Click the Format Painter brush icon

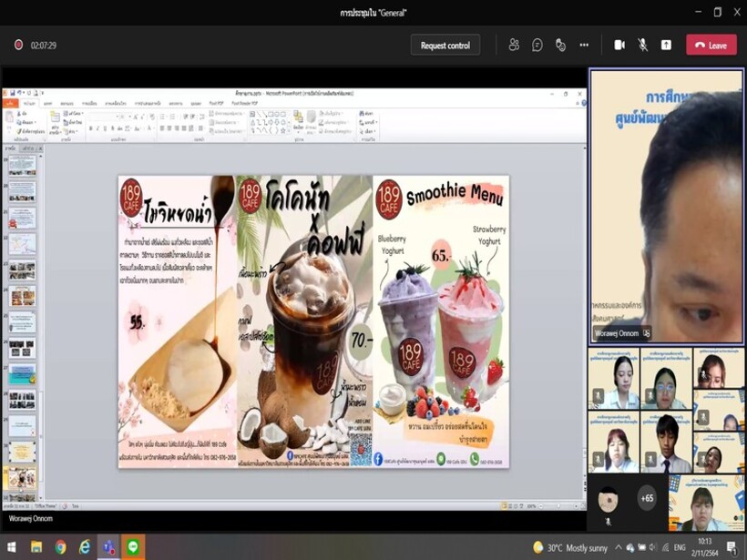[19, 131]
